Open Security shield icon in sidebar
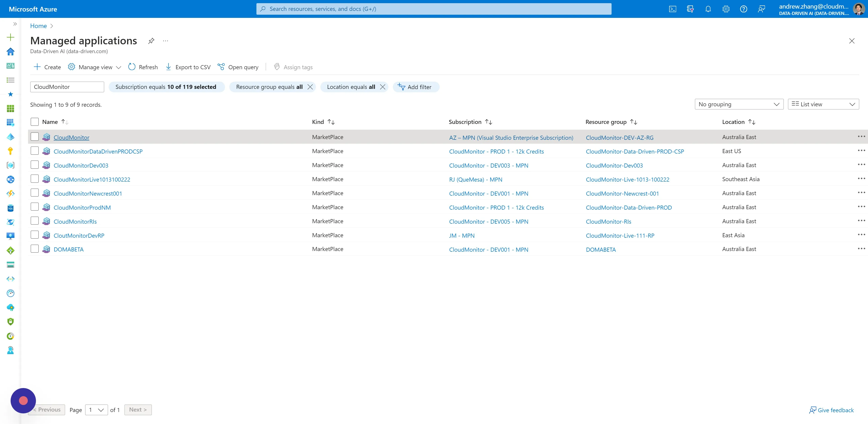The image size is (868, 424). pos(10,322)
